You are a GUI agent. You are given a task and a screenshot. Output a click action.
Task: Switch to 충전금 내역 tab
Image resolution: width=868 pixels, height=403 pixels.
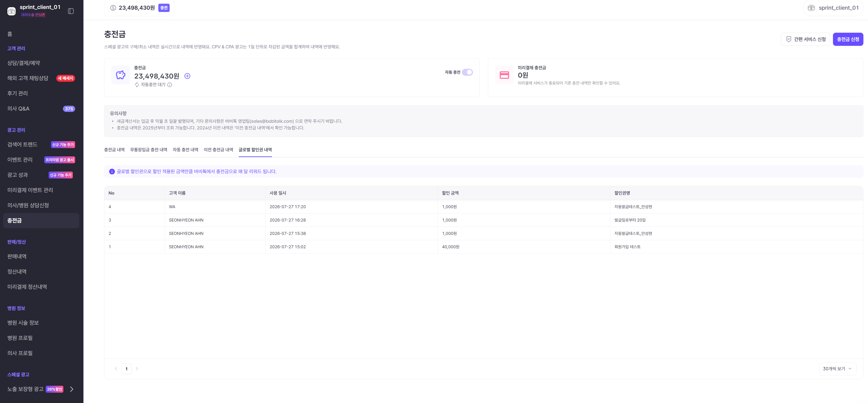pos(114,150)
